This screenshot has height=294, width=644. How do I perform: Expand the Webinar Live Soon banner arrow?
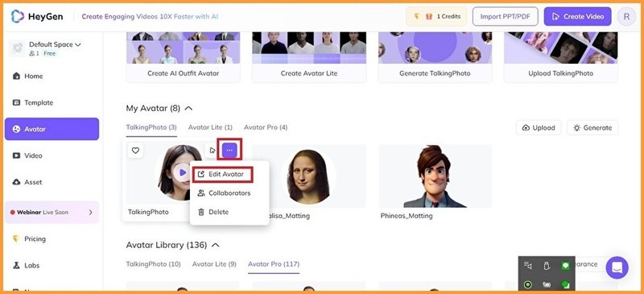coord(91,213)
